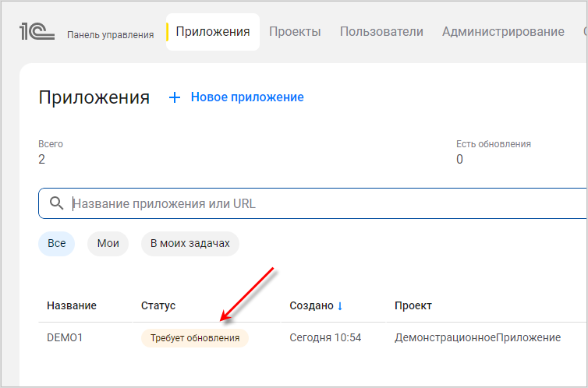
Task: Click the 1C logo icon
Action: [37, 31]
